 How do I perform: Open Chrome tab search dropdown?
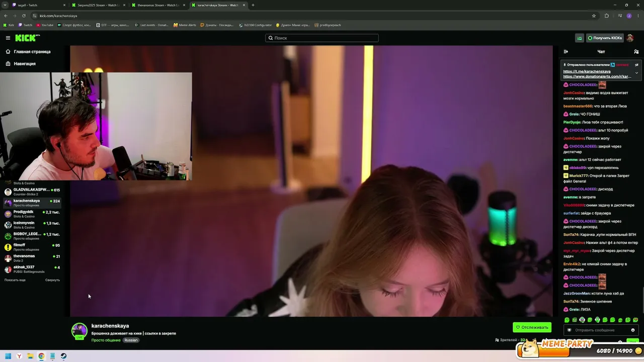click(x=5, y=5)
